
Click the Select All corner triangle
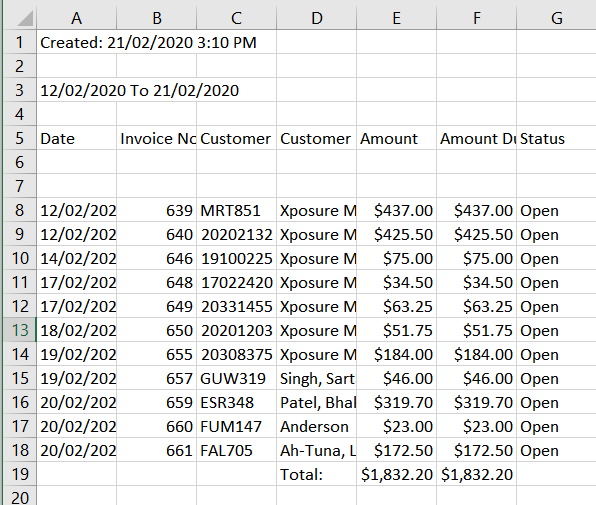[x=24, y=18]
